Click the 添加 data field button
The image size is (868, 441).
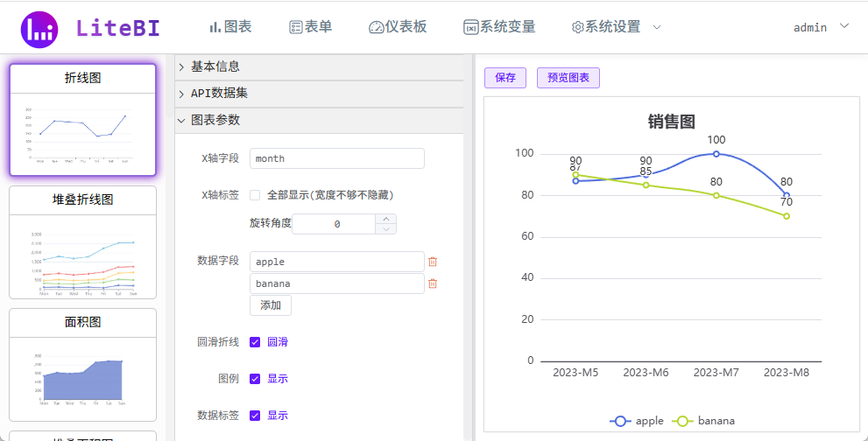click(x=271, y=305)
